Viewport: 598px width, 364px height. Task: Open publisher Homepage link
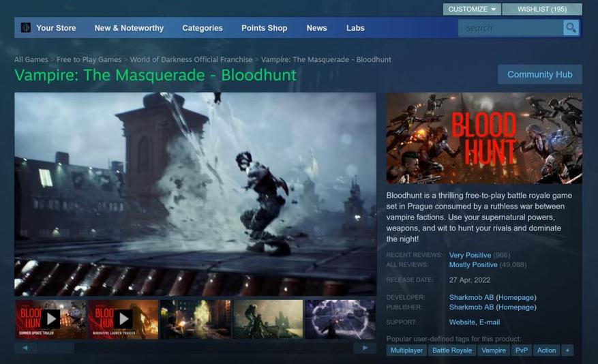(x=516, y=307)
